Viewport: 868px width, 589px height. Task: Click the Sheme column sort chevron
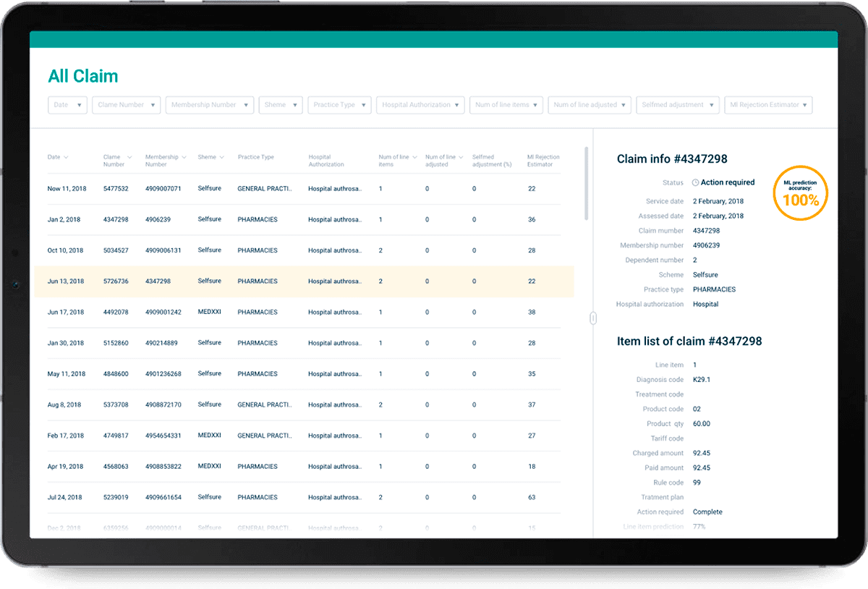(222, 157)
